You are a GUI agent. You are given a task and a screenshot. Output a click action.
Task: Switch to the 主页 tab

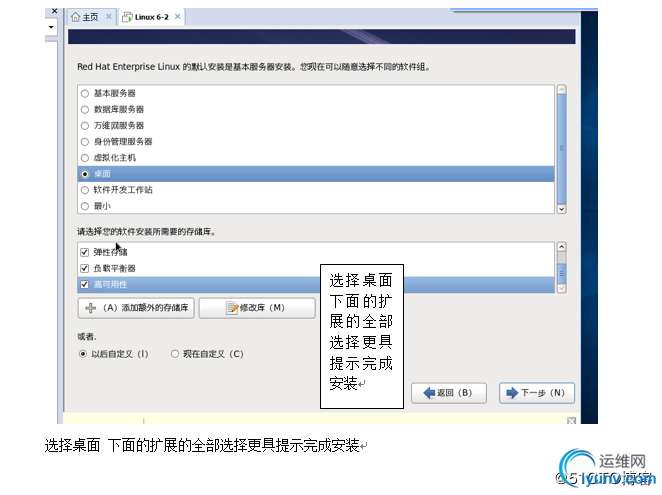tap(90, 17)
